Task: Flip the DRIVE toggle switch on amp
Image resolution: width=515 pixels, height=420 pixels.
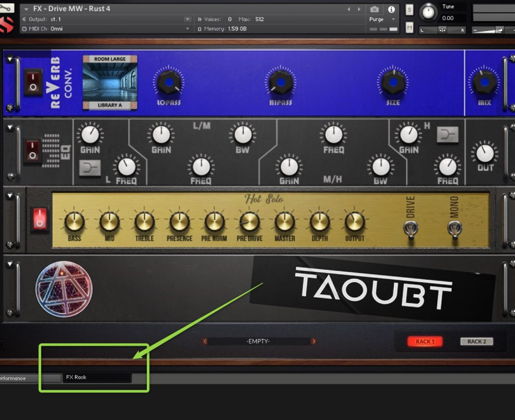Action: pos(410,230)
